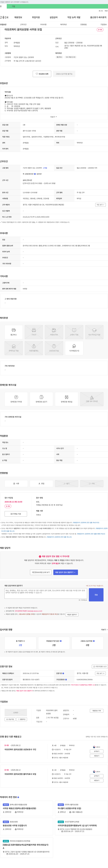
Task: Click the 이메일 지원 button
Action: 16,514
